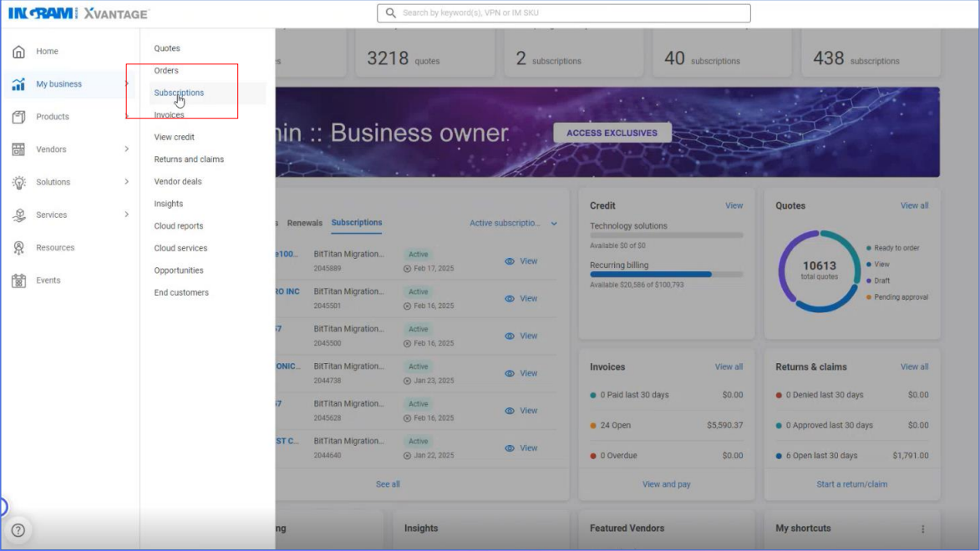The image size is (980, 551).
Task: Click the My business chart icon
Action: 18,83
